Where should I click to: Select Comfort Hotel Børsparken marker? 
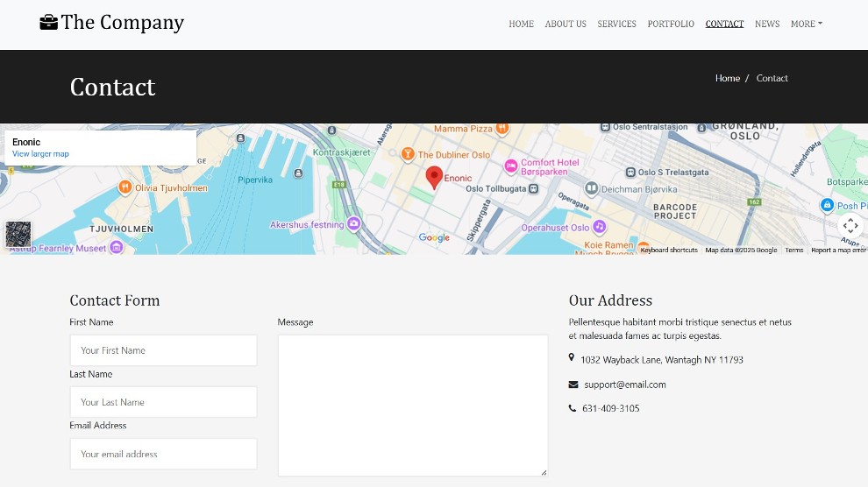[511, 166]
